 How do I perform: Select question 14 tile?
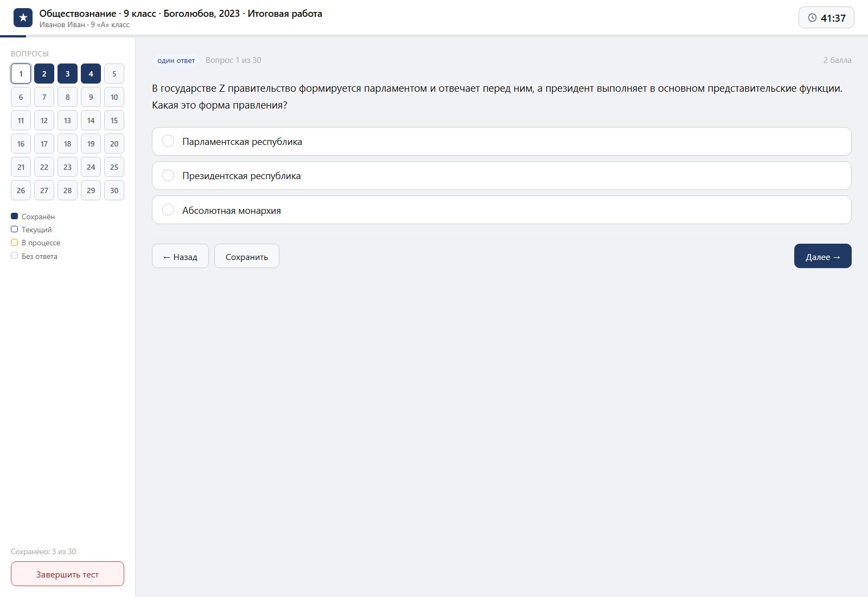click(91, 120)
